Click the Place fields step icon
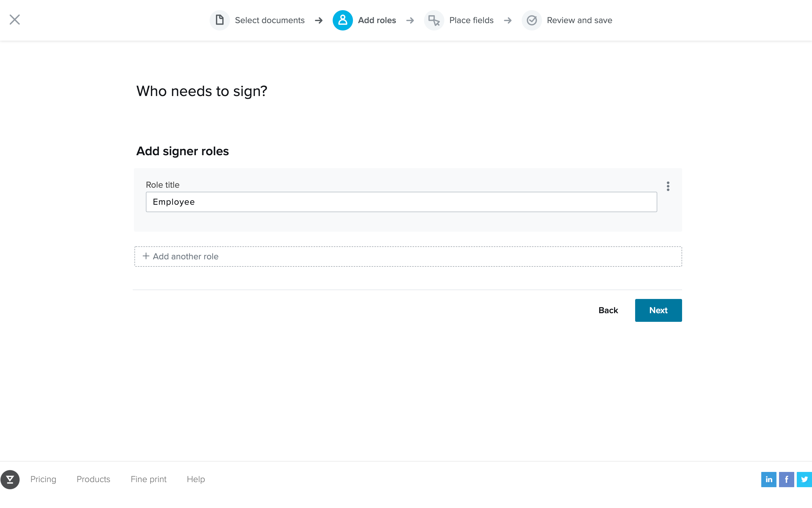Screen dimensions: 812x508 pos(434,20)
